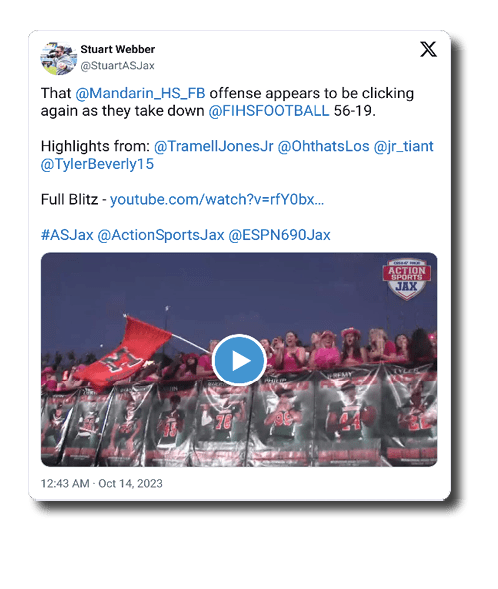Click the Action Sports Jax logo badge

[407, 279]
